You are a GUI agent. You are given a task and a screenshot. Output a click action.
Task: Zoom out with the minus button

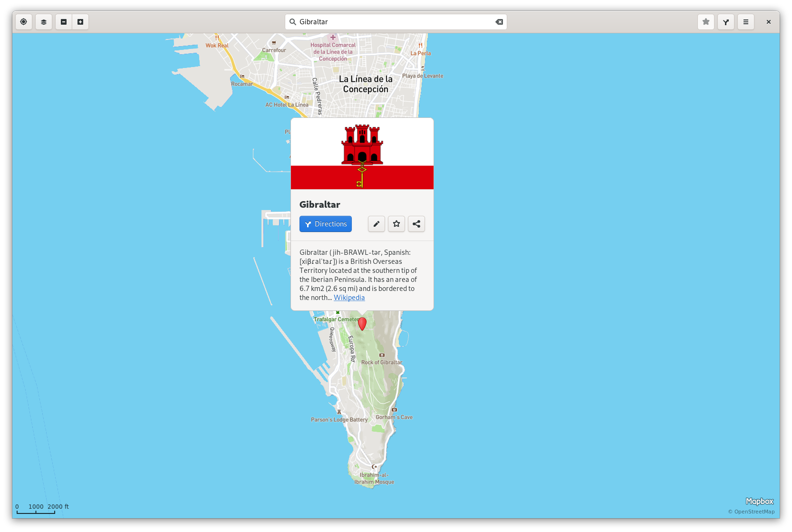click(64, 22)
